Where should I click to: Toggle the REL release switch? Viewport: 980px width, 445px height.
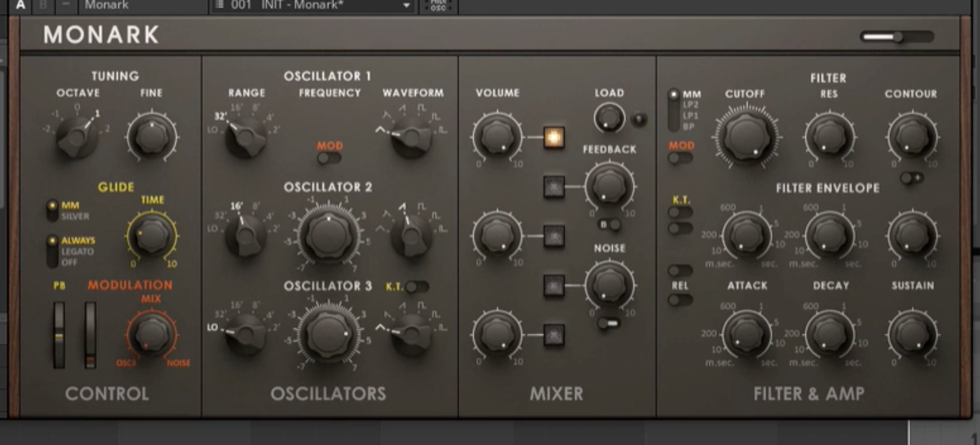(x=680, y=300)
